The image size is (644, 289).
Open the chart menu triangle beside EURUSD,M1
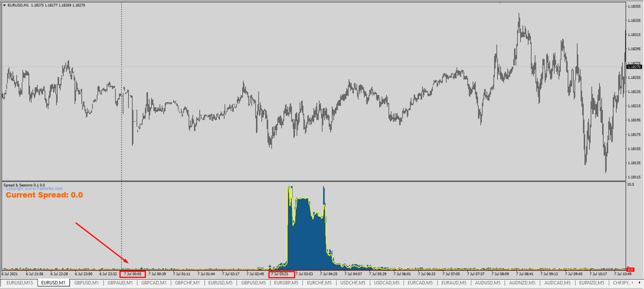pos(4,5)
